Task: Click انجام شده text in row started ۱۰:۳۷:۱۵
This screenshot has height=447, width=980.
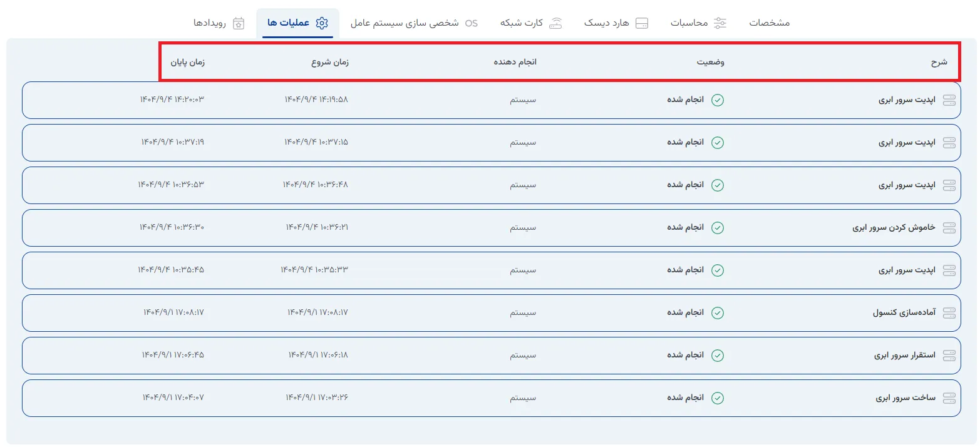Action: pyautogui.click(x=685, y=143)
